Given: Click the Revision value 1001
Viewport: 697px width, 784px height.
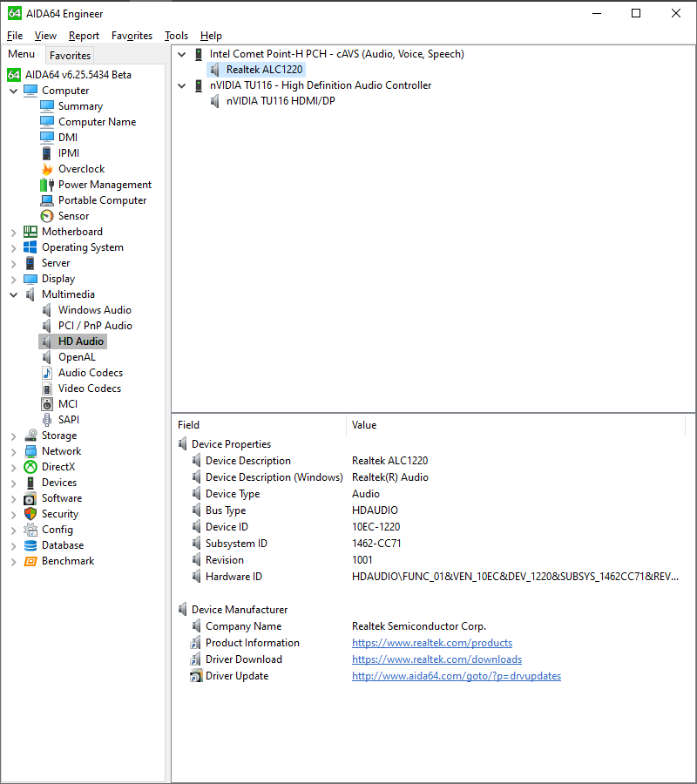Looking at the screenshot, I should (362, 560).
